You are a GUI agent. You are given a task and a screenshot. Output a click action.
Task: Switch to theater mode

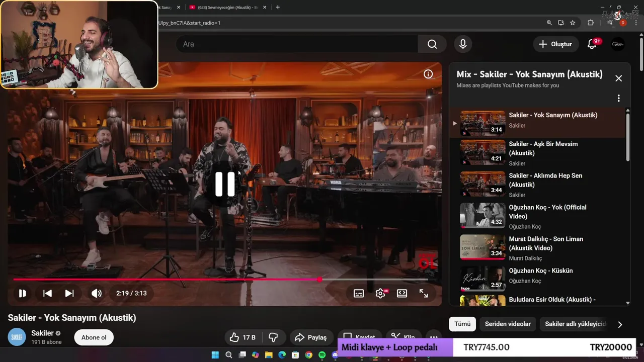[x=402, y=293]
